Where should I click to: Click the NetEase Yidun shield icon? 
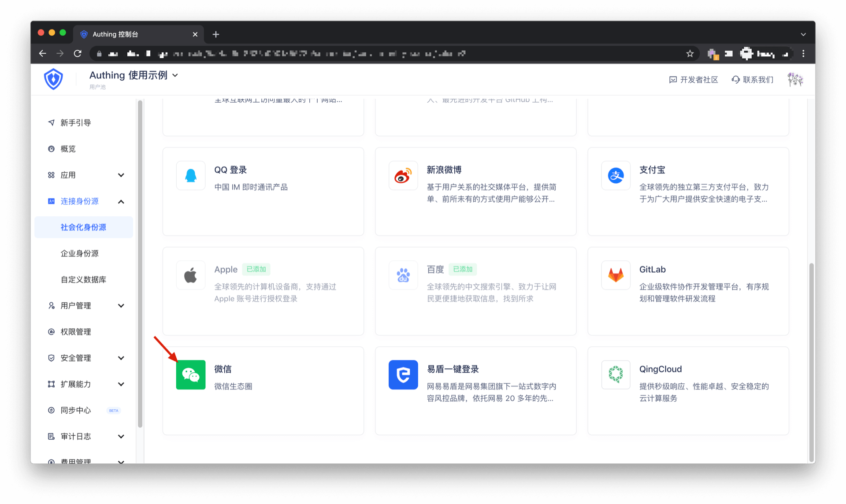click(403, 374)
